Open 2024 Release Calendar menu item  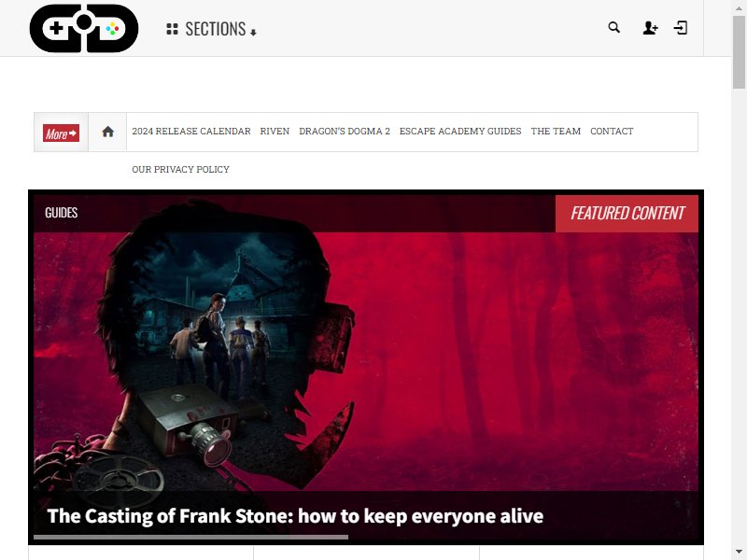pos(191,131)
